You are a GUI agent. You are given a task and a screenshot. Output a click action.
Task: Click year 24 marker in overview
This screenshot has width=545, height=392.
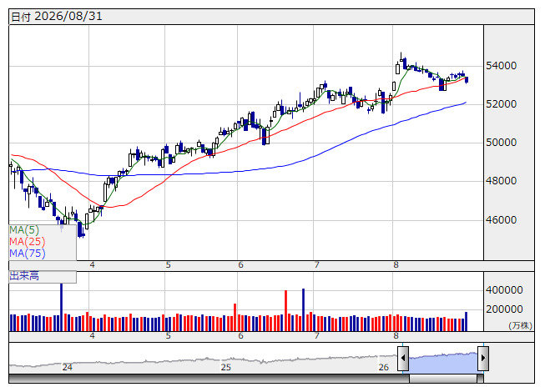(68, 367)
